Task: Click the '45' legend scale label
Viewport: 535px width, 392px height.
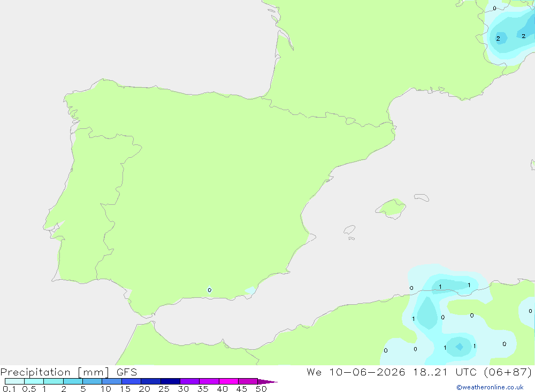Action: point(242,389)
